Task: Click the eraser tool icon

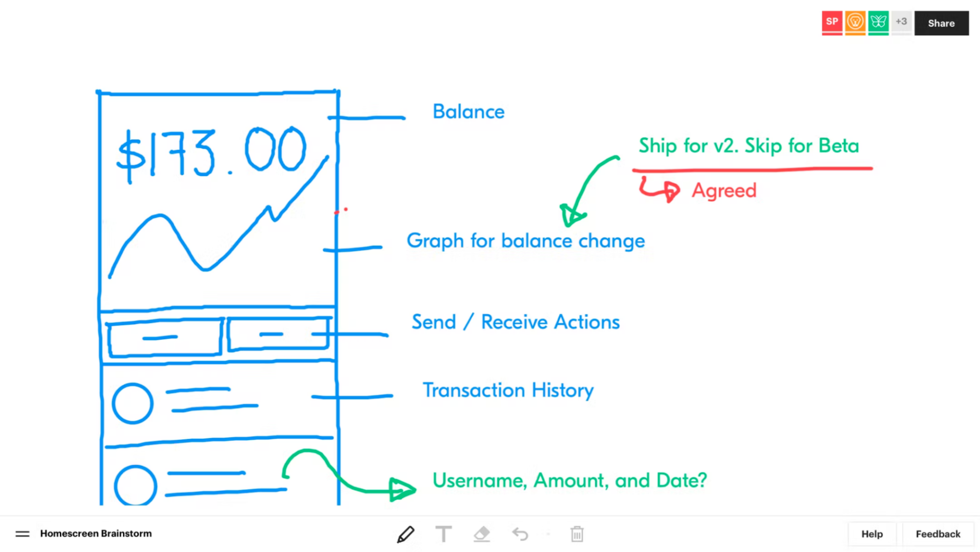Action: point(481,533)
